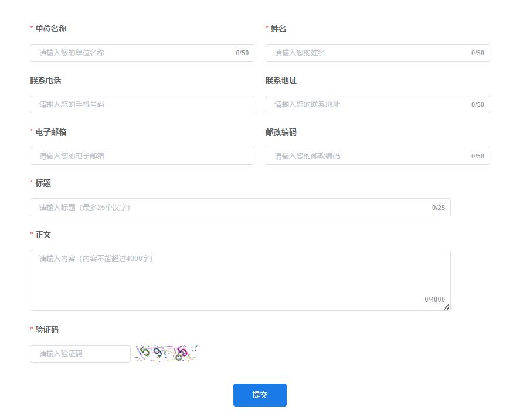
Task: Focus the 姓名 text box
Action: point(371,53)
